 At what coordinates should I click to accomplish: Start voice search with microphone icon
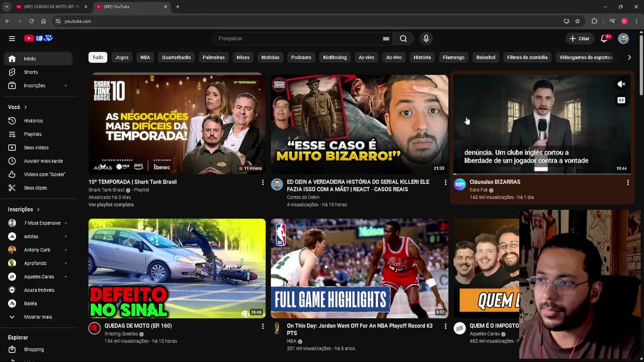click(426, 38)
